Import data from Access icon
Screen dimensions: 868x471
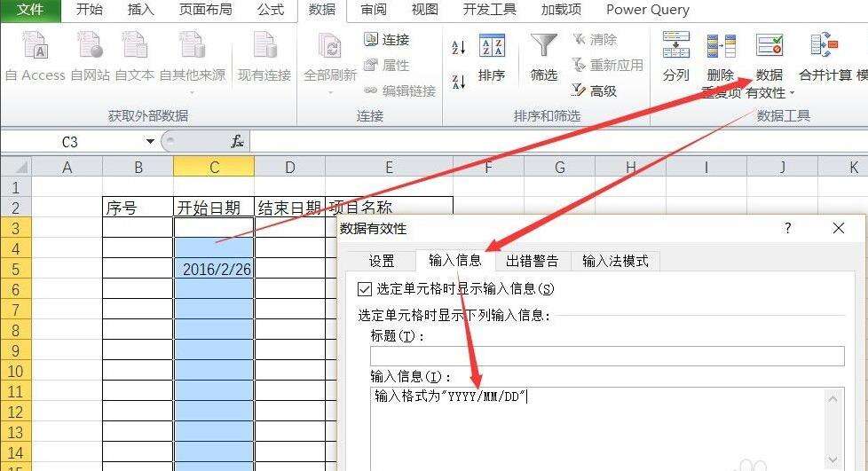pyautogui.click(x=35, y=45)
